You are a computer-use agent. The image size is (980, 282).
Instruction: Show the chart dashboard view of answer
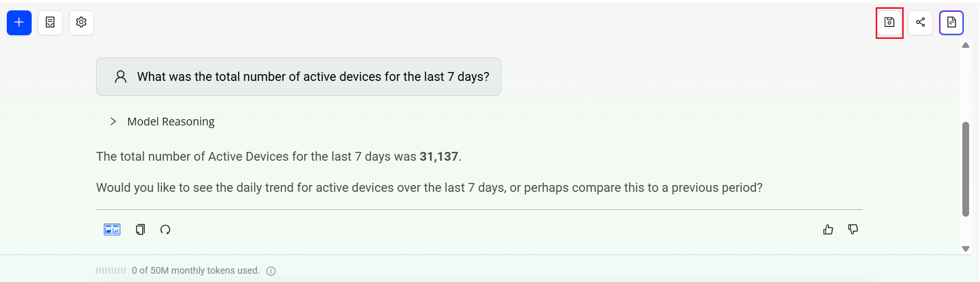(112, 229)
